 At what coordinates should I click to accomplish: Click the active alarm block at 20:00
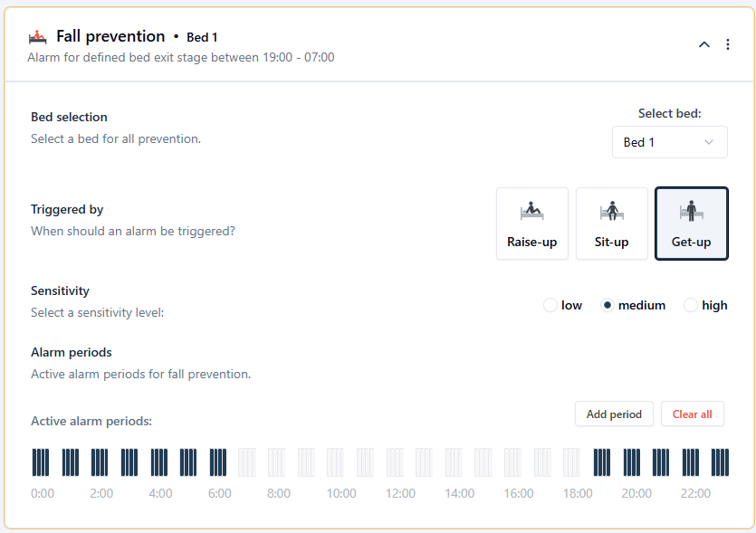(631, 462)
